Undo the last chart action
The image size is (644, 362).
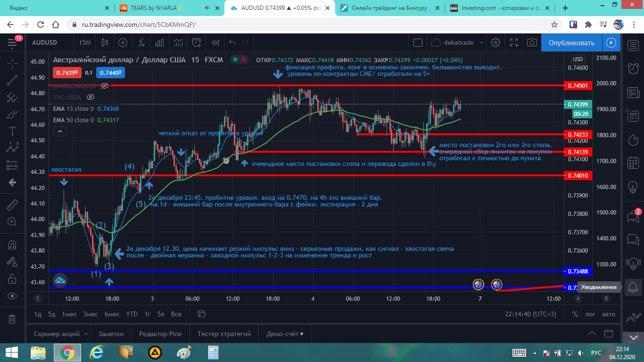[x=232, y=43]
